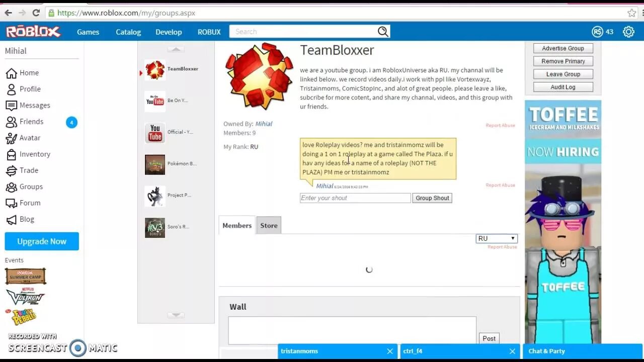Click Mihial under the shout message
Screen dimensions: 644x362
pyautogui.click(x=325, y=186)
